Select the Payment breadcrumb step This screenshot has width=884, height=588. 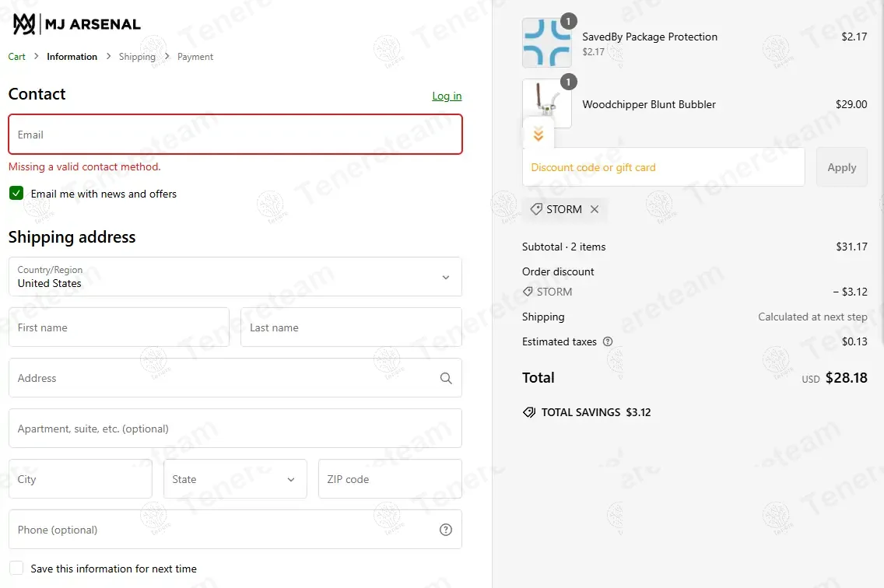[195, 56]
